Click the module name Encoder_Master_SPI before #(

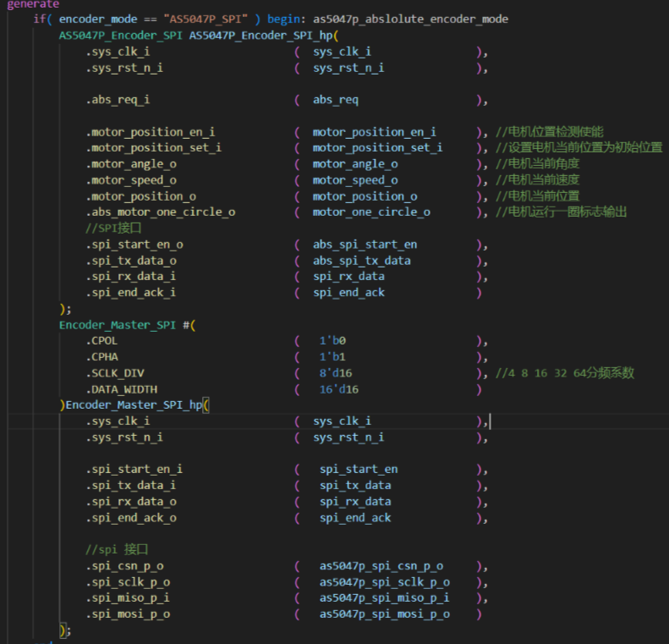click(x=118, y=325)
